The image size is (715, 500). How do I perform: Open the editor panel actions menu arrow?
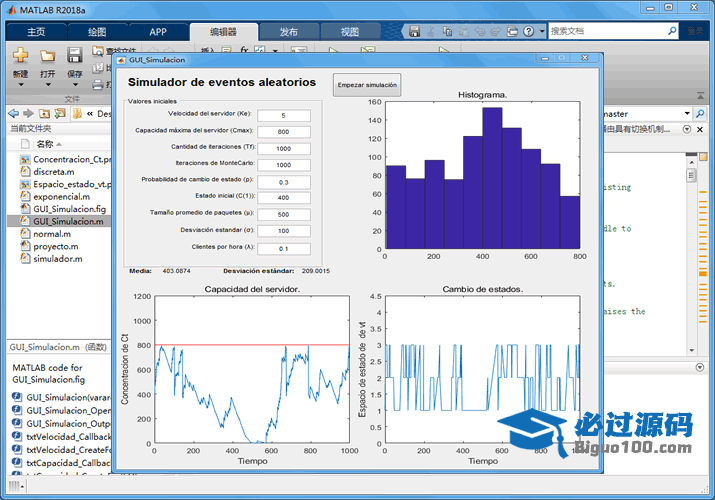point(685,129)
